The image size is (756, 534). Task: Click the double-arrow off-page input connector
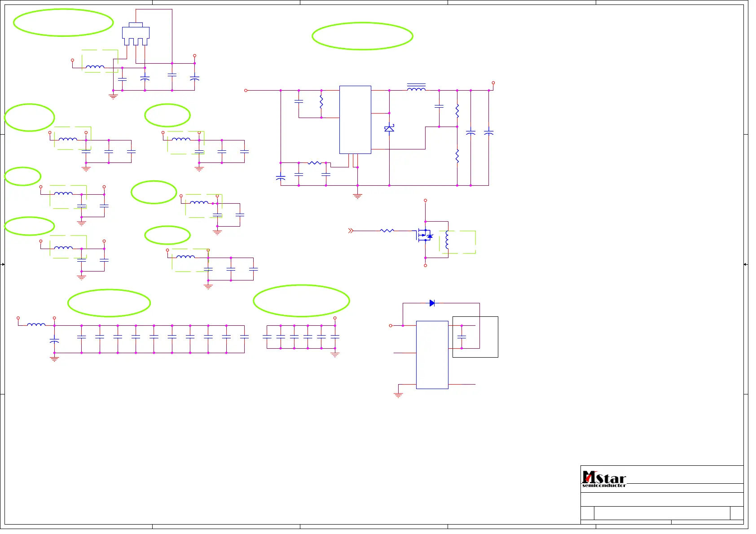click(x=351, y=231)
